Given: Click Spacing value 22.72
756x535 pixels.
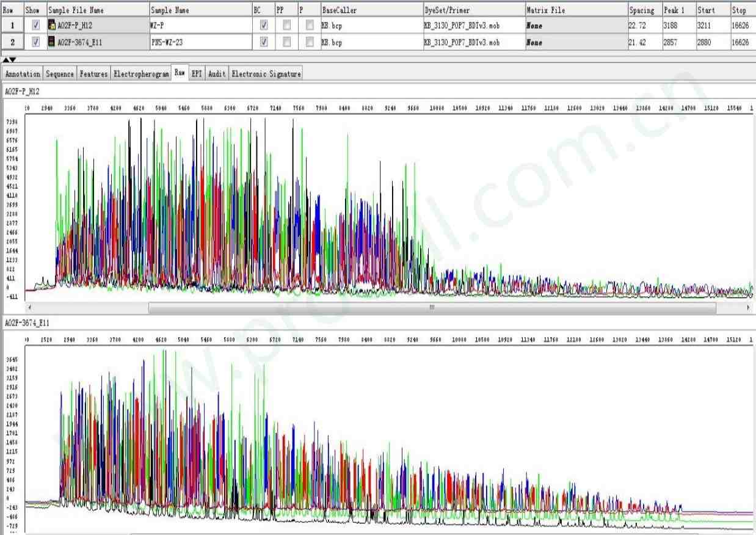Looking at the screenshot, I should tap(644, 26).
